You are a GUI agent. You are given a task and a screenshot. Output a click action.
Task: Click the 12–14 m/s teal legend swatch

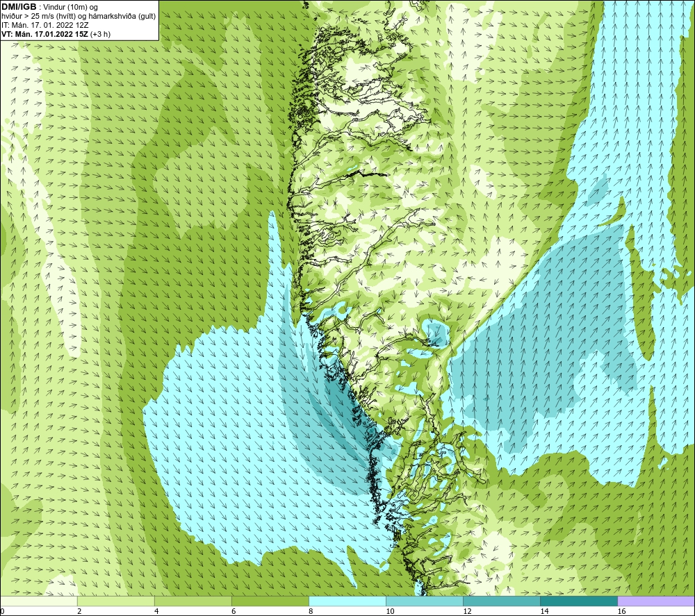coord(501,601)
